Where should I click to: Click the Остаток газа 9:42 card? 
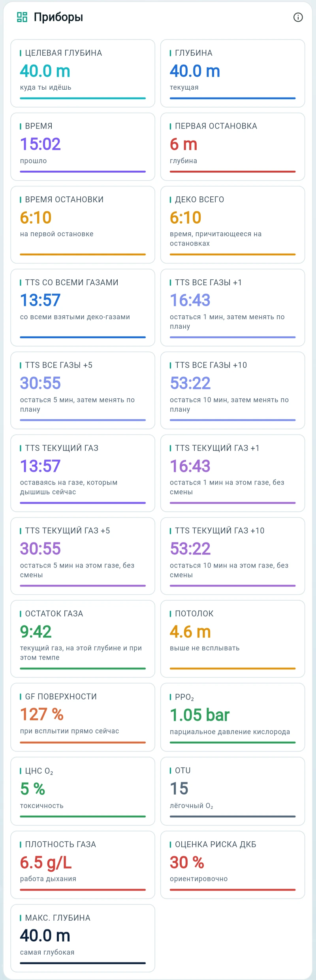[x=83, y=639]
